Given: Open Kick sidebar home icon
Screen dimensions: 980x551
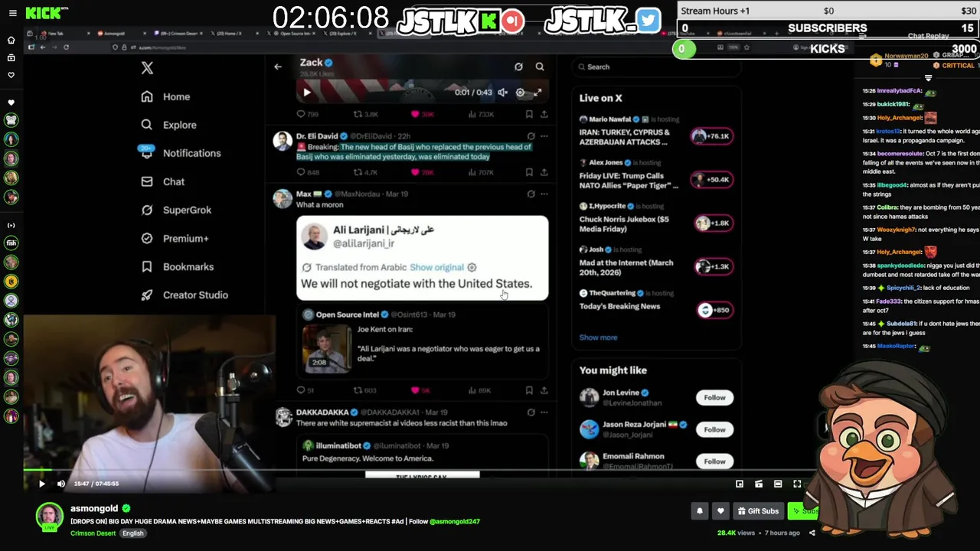Looking at the screenshot, I should 11,40.
